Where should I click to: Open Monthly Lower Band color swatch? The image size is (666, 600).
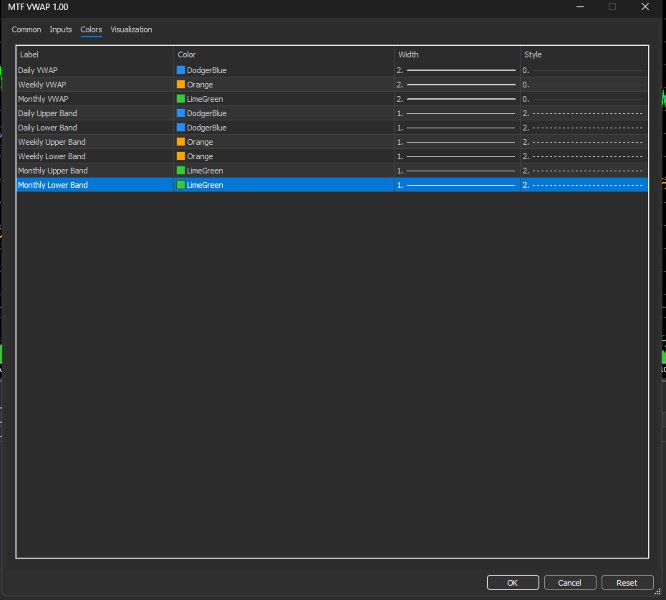[x=181, y=185]
